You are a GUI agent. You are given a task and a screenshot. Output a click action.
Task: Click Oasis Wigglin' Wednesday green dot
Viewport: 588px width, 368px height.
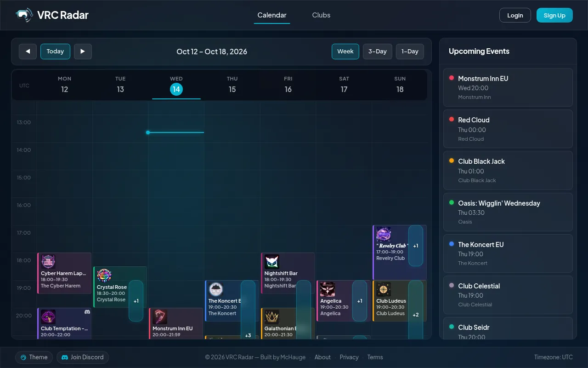click(452, 202)
